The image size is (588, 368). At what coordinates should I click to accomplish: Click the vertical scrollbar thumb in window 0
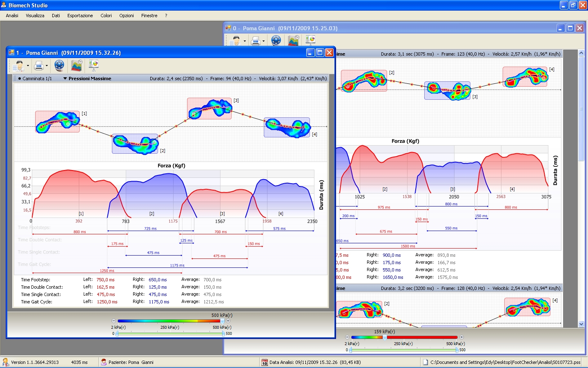(581, 109)
